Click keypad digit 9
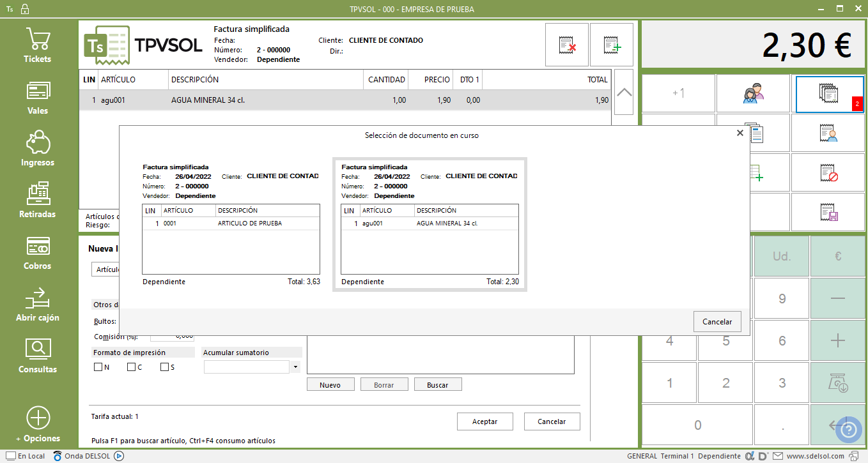The width and height of the screenshot is (868, 463). point(782,299)
